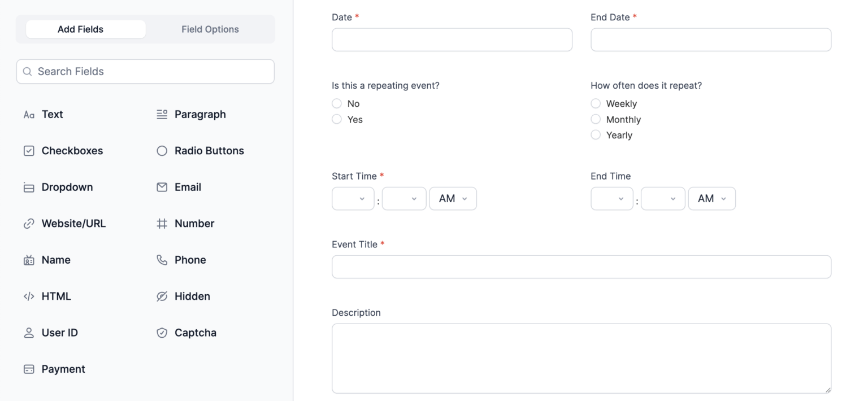Open the Start Time AM/PM dropdown
The image size is (868, 401).
(453, 199)
